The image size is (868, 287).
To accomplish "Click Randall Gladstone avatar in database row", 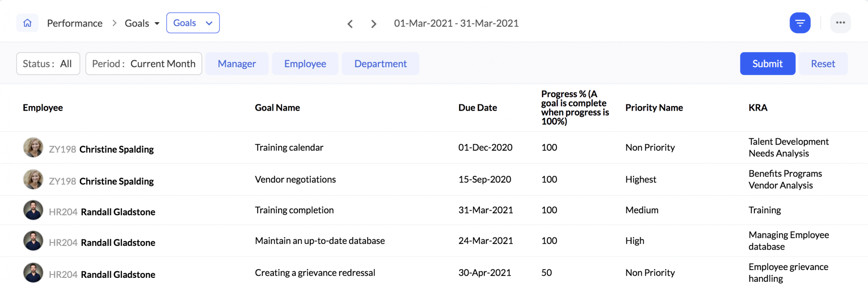I will coord(33,241).
